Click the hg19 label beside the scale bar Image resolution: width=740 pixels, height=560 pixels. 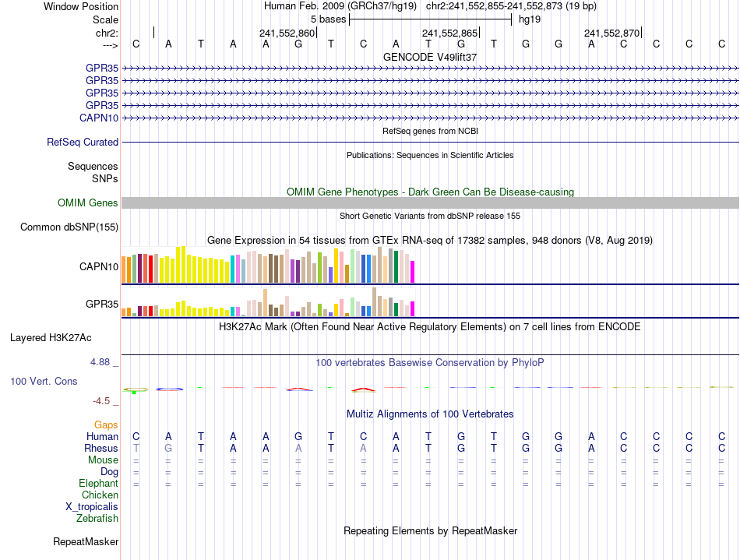tap(530, 19)
